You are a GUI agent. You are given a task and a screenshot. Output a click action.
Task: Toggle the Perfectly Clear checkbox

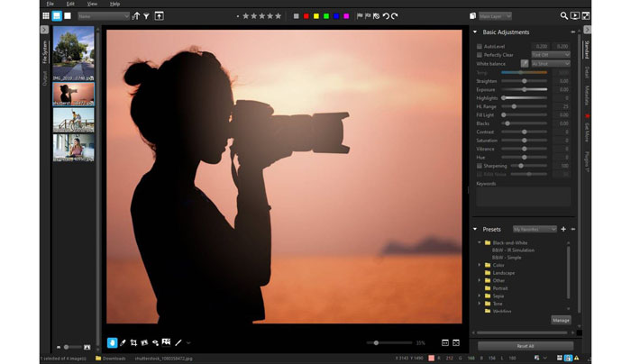[479, 54]
